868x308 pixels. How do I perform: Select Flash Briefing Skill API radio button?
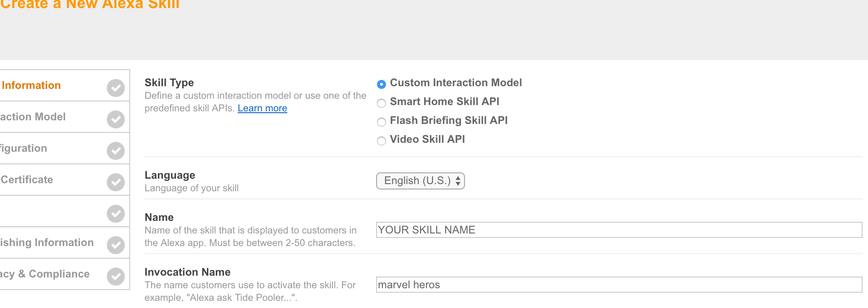tap(381, 122)
